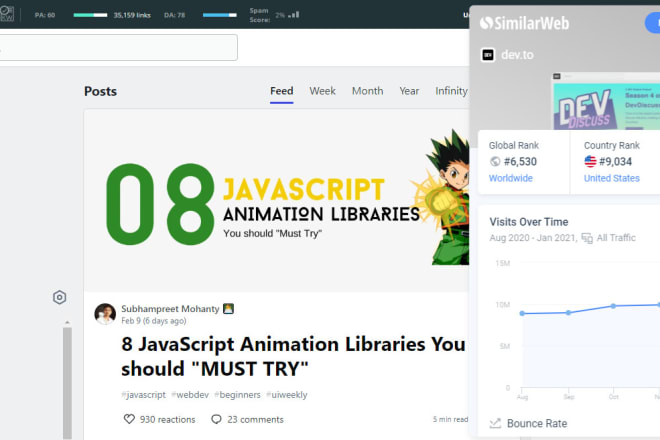Click the #javascript tag

144,395
